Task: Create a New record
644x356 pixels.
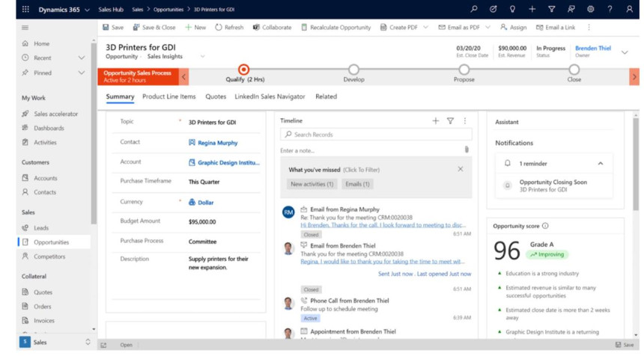Action: coord(195,28)
